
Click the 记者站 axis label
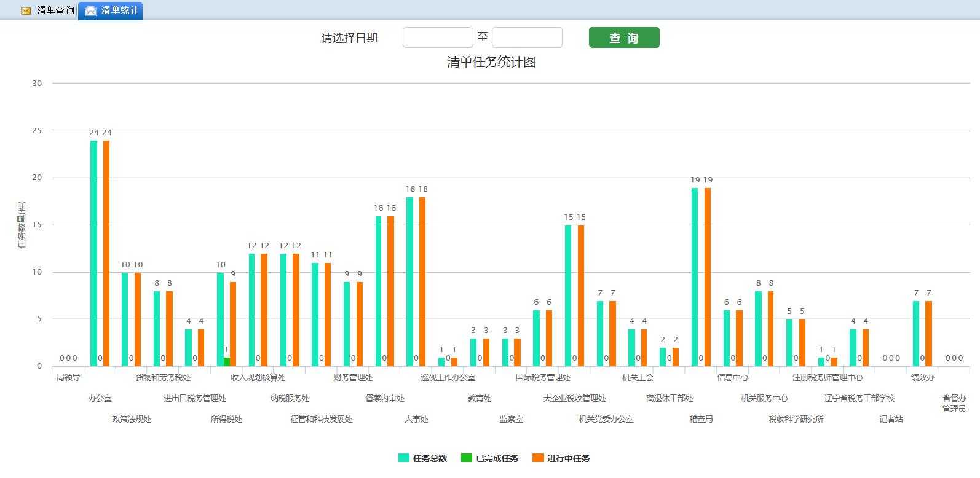pyautogui.click(x=891, y=419)
